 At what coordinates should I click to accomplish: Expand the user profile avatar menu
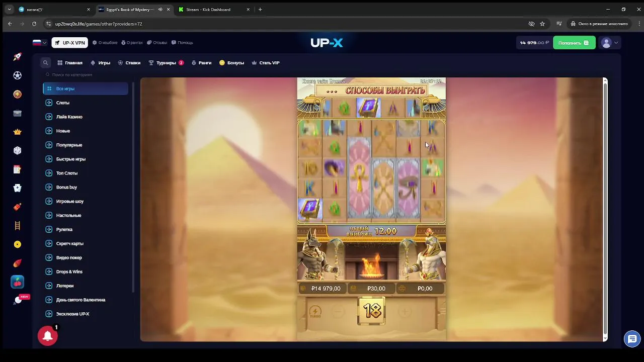point(609,43)
